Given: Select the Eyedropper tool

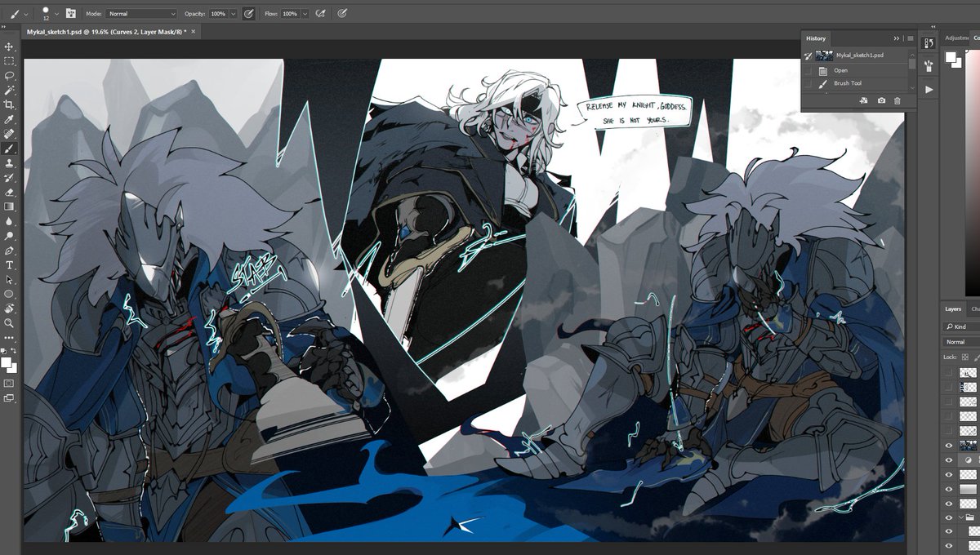Looking at the screenshot, I should click(9, 120).
